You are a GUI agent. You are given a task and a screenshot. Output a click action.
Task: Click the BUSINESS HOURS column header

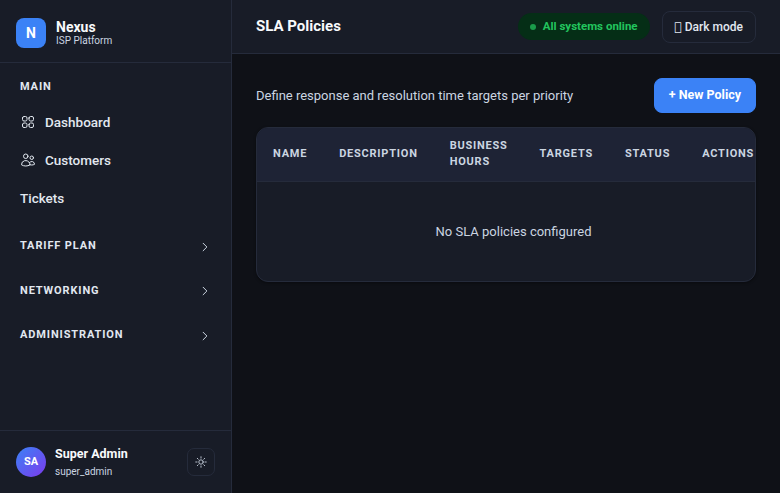(478, 153)
